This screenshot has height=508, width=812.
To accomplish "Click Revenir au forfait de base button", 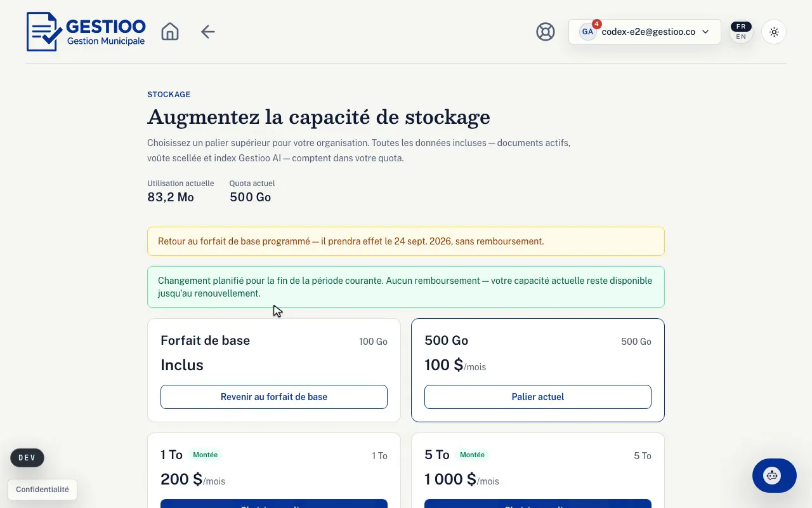I will (274, 397).
